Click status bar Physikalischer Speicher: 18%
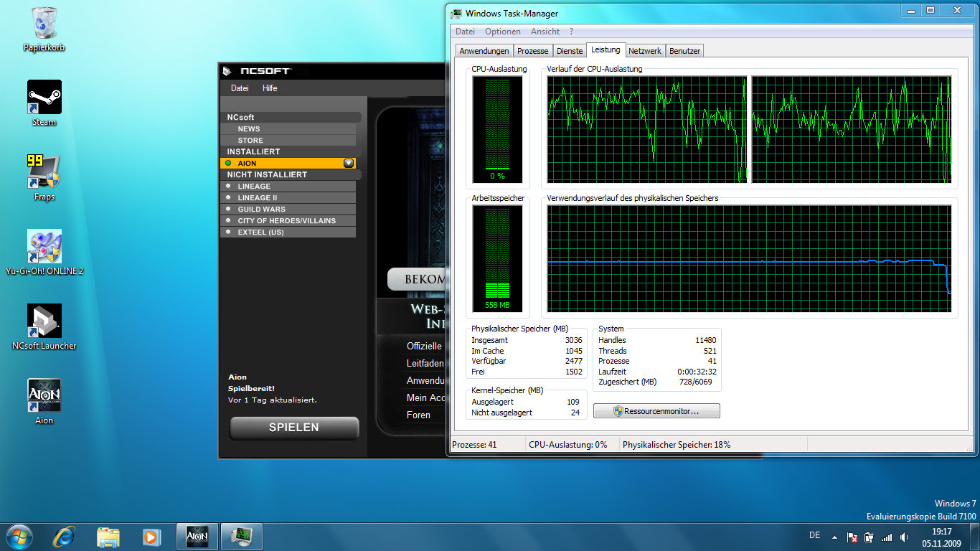Screen dimensions: 980x551 point(677,445)
